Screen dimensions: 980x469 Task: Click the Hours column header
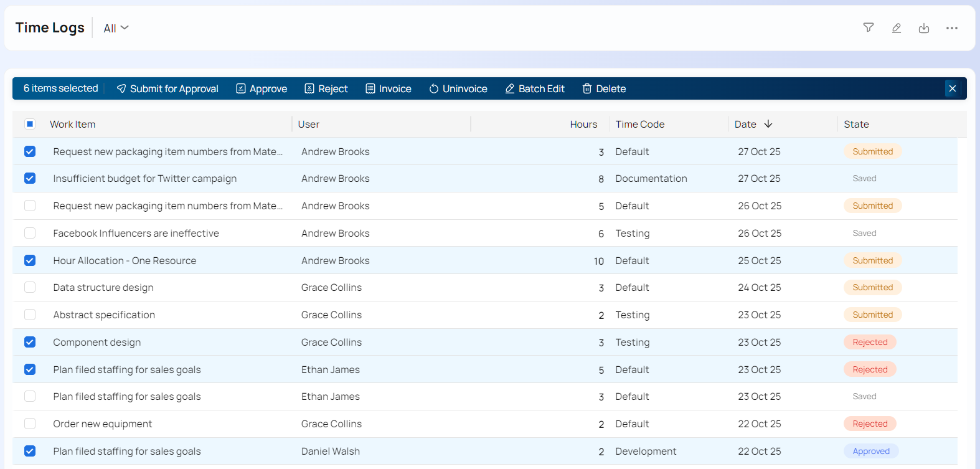(x=583, y=124)
